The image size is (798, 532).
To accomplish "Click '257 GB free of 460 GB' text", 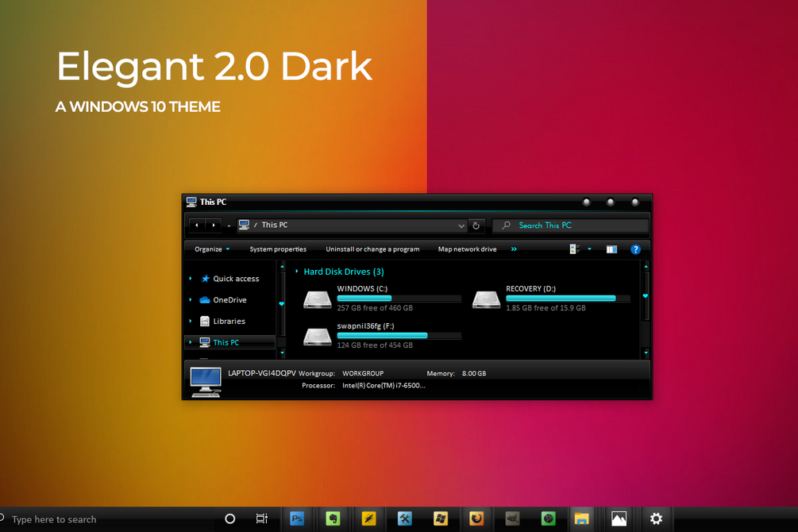I will tap(375, 307).
